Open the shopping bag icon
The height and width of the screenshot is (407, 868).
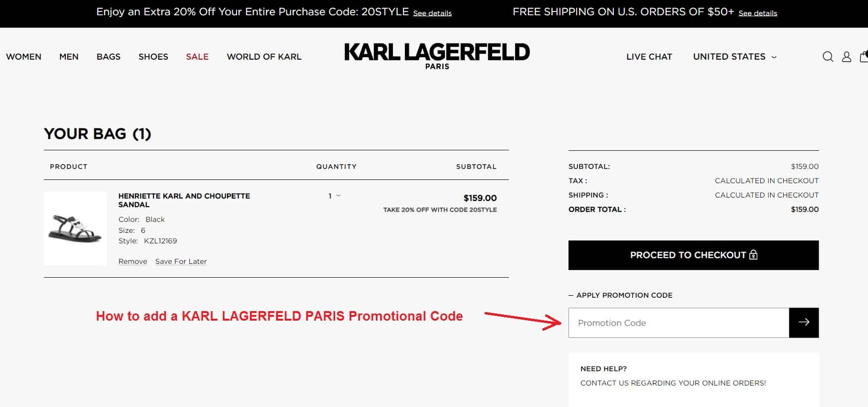[863, 56]
